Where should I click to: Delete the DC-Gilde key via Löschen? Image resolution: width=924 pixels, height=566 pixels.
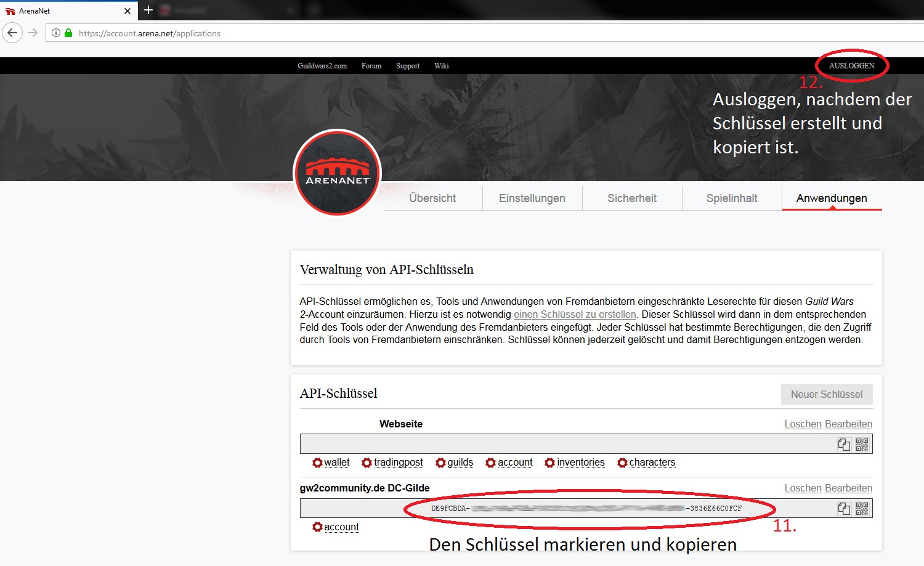point(803,488)
